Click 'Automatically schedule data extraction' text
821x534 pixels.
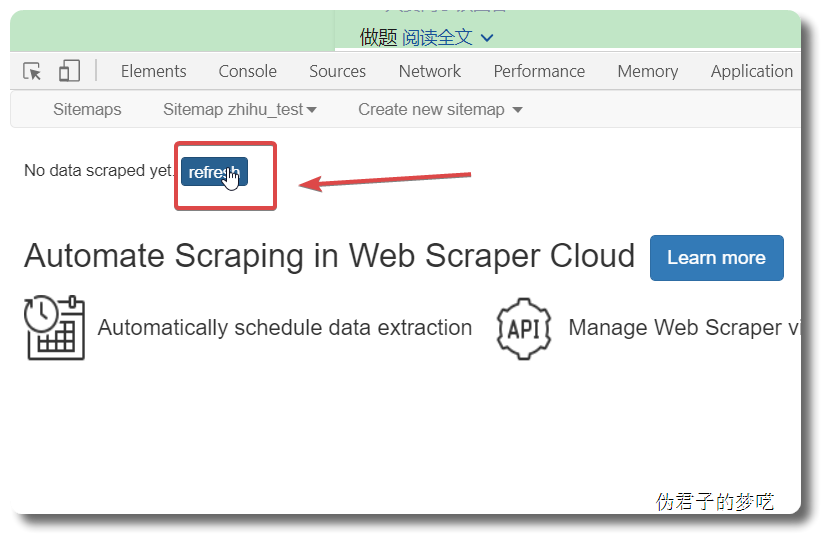tap(285, 328)
